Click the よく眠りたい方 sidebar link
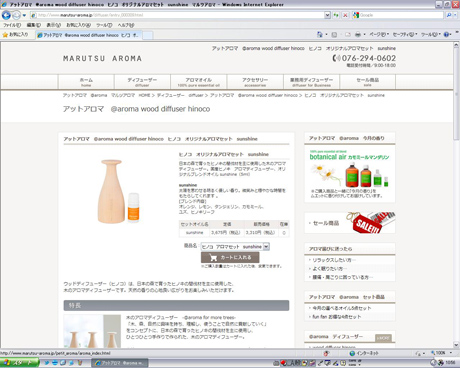The height and width of the screenshot is (368, 460). 330,269
